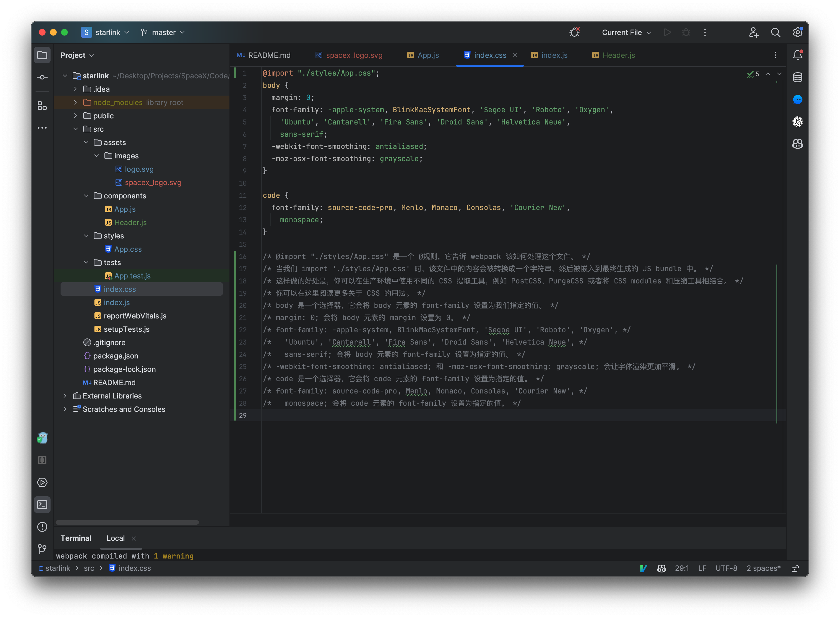
Task: Open the Structure tool window
Action: tap(42, 106)
